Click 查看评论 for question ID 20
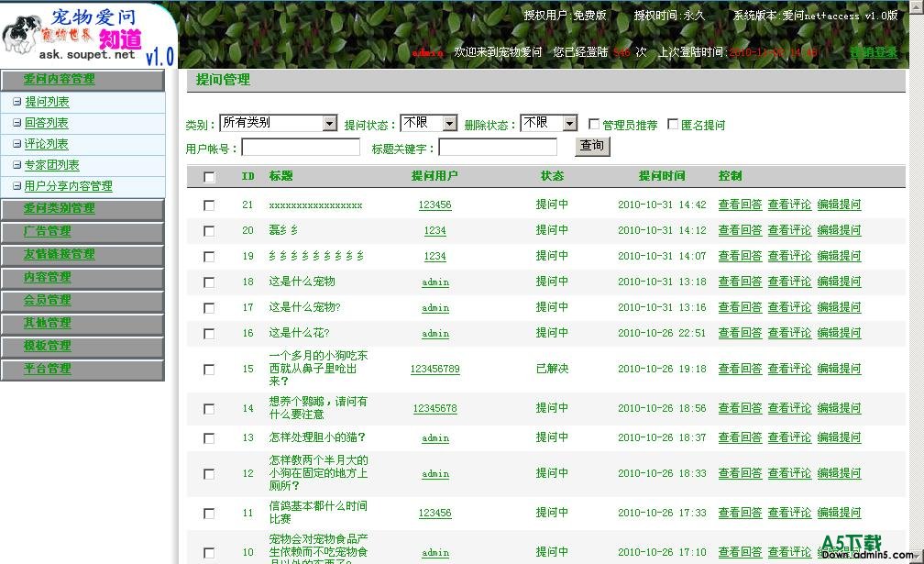This screenshot has width=924, height=564. click(789, 231)
